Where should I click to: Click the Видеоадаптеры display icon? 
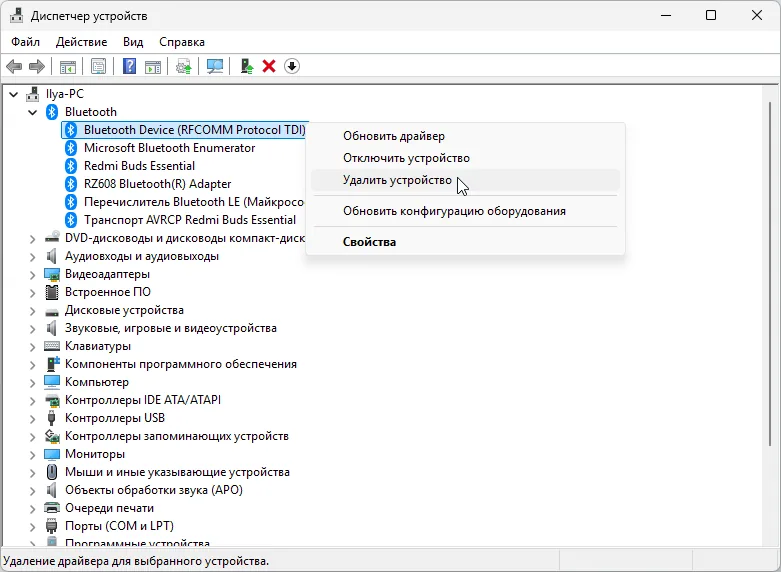pos(52,274)
